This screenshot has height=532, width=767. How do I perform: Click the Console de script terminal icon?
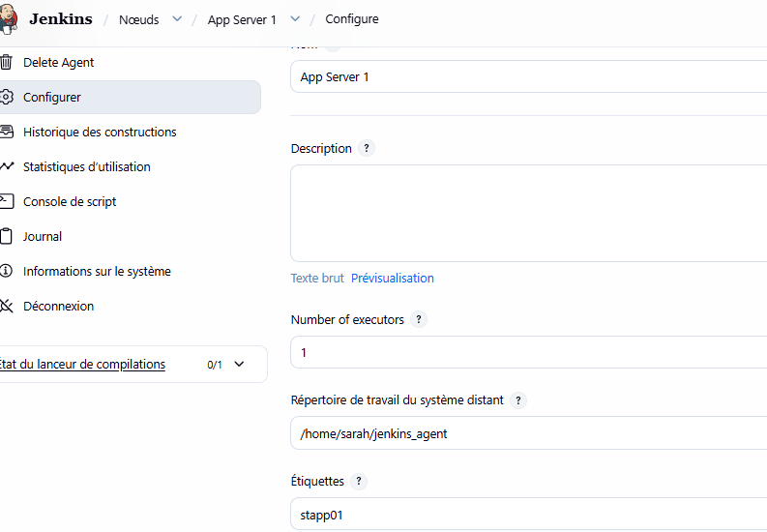click(x=6, y=202)
